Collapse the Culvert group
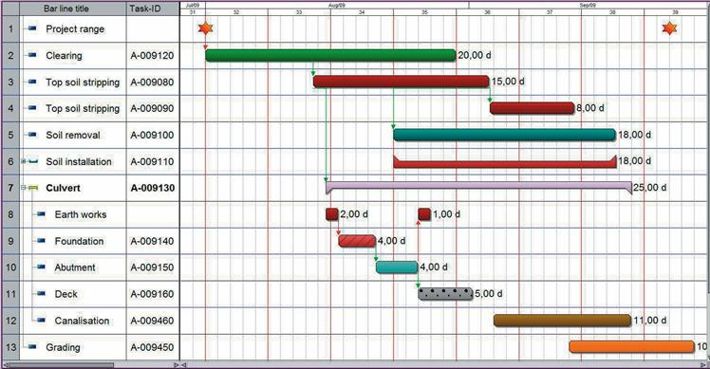 click(x=24, y=187)
